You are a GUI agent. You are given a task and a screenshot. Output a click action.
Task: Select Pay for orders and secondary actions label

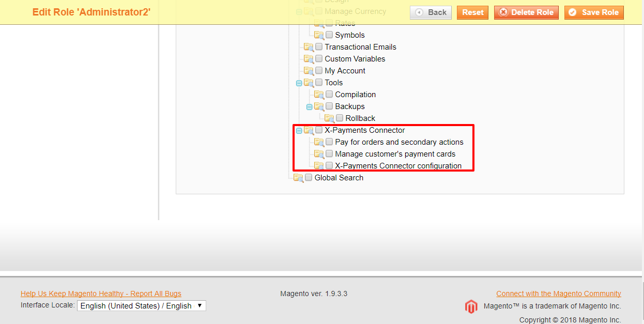(400, 142)
